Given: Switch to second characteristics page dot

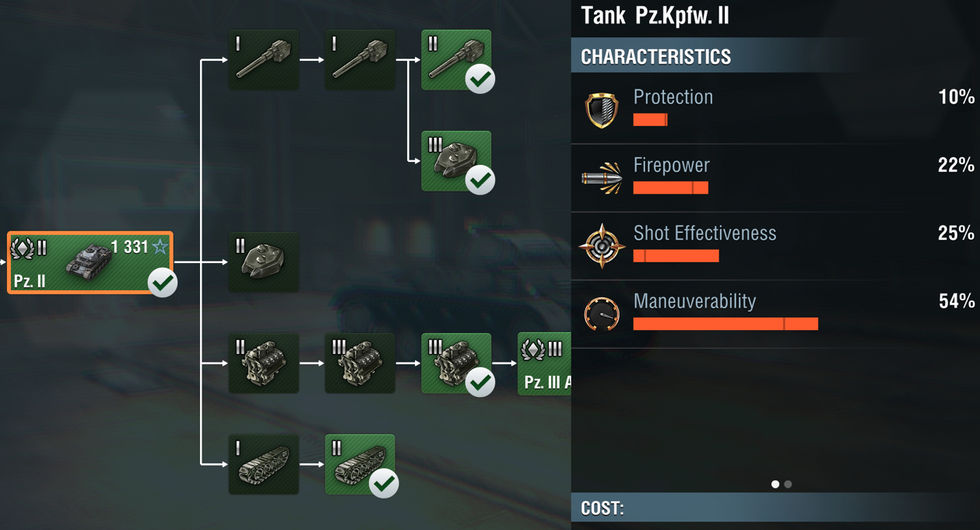Looking at the screenshot, I should pos(788,484).
